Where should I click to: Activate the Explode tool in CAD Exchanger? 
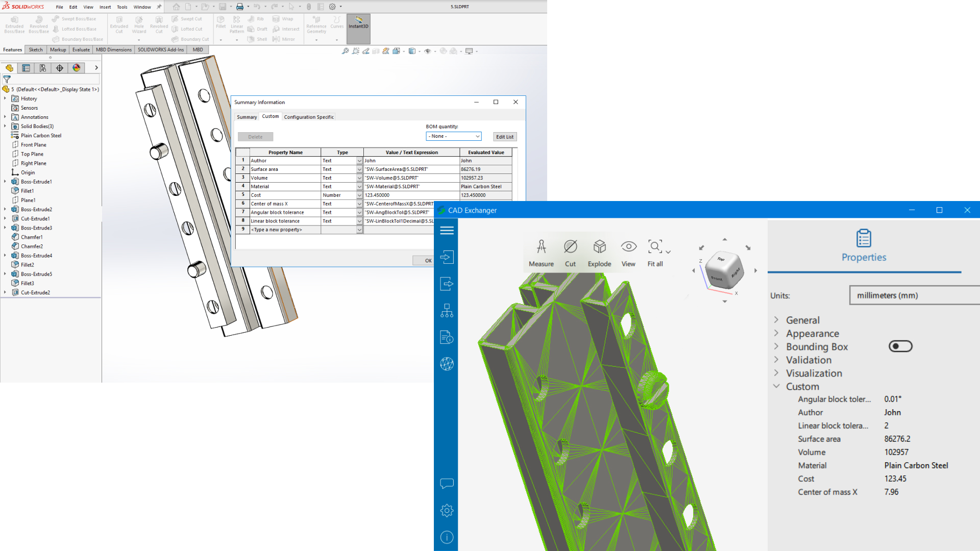point(599,253)
